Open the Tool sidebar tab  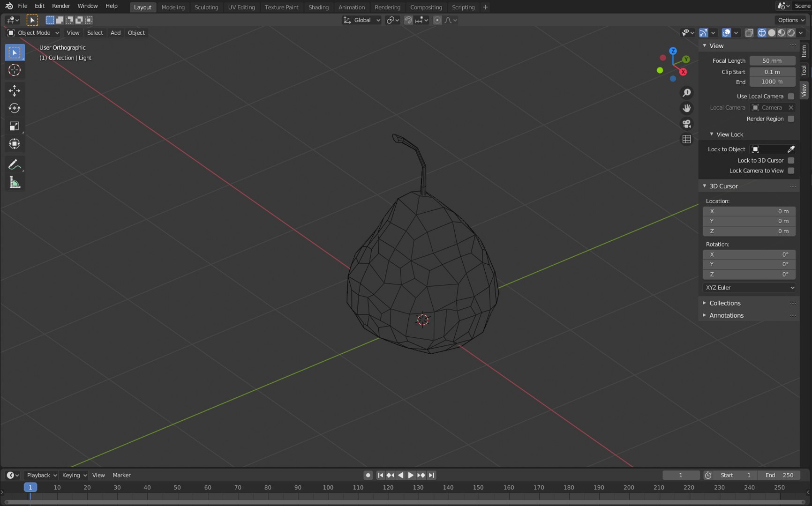(804, 70)
